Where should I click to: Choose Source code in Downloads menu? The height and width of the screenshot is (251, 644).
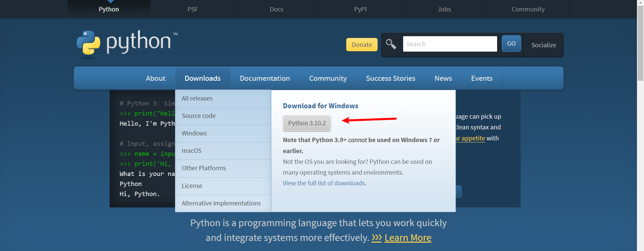point(199,116)
